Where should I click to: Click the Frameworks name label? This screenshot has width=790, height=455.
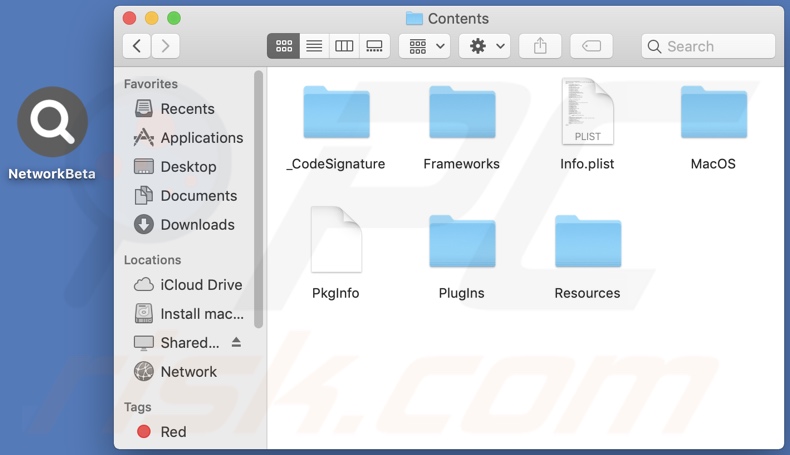(462, 164)
